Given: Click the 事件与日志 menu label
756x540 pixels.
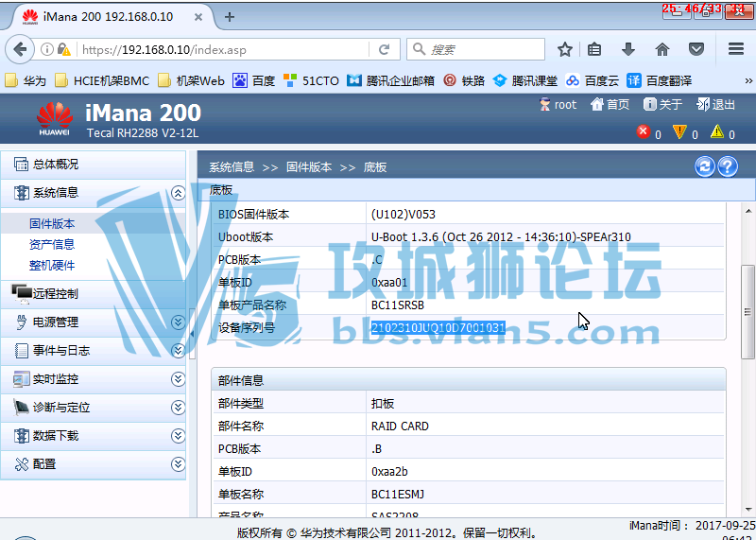Looking at the screenshot, I should click(61, 351).
